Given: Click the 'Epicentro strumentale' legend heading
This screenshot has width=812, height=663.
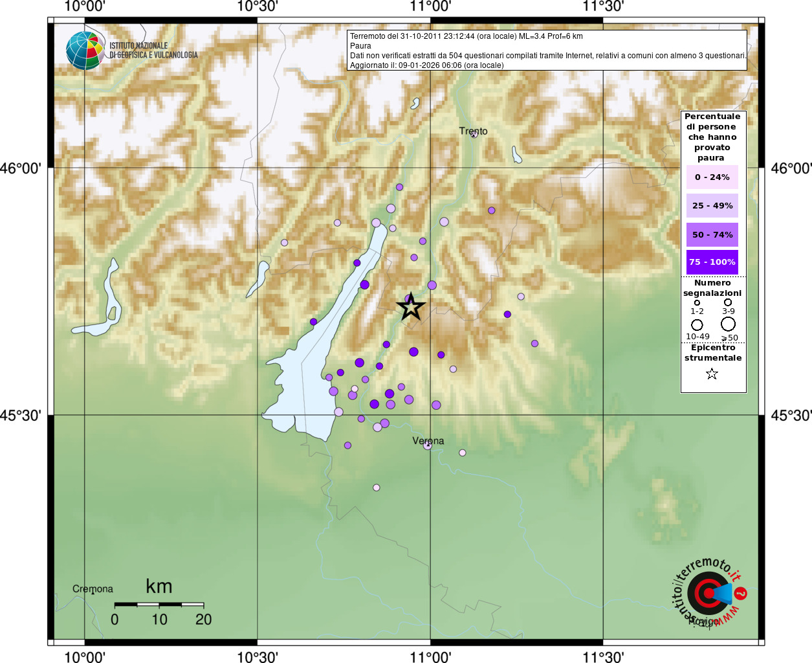Looking at the screenshot, I should pyautogui.click(x=713, y=353).
